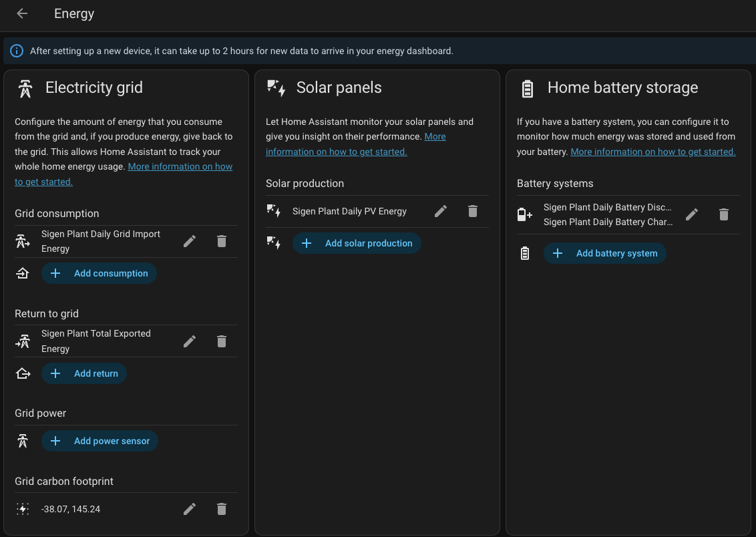Screen dimensions: 756x537
Task: Delete the Sigen Plant Daily Grid Import Energy sensor
Action: (221, 241)
